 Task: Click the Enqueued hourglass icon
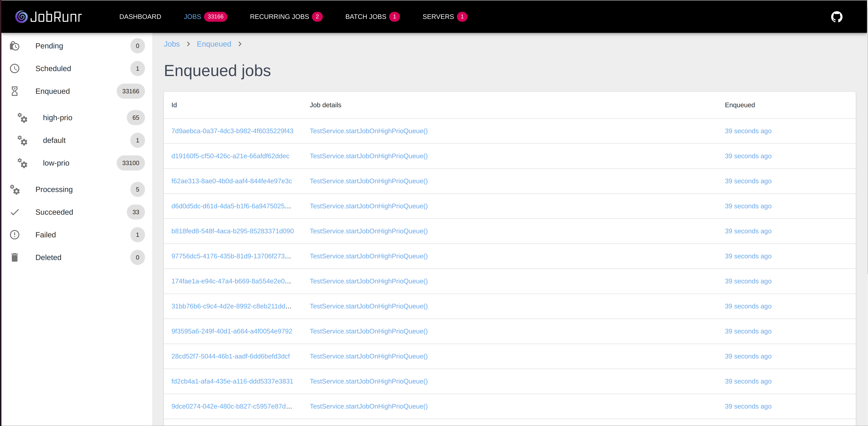coord(15,91)
